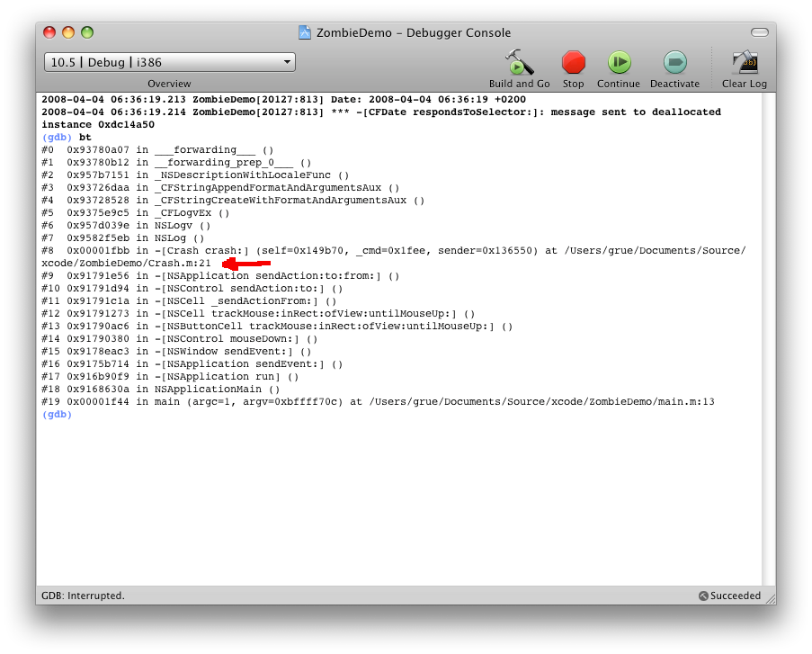Viewport: 812px width, 654px height.
Task: Open the 10.5 | Debug | i386 overview dropdown
Action: [x=170, y=62]
